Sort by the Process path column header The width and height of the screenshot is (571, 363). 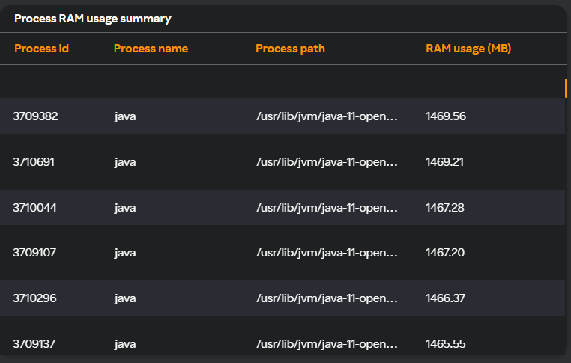[290, 48]
